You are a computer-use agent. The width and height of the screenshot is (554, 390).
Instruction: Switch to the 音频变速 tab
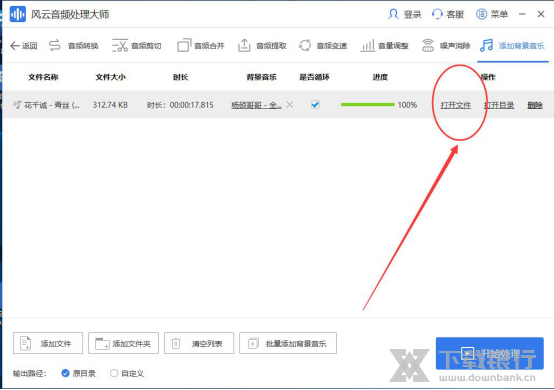[x=323, y=46]
